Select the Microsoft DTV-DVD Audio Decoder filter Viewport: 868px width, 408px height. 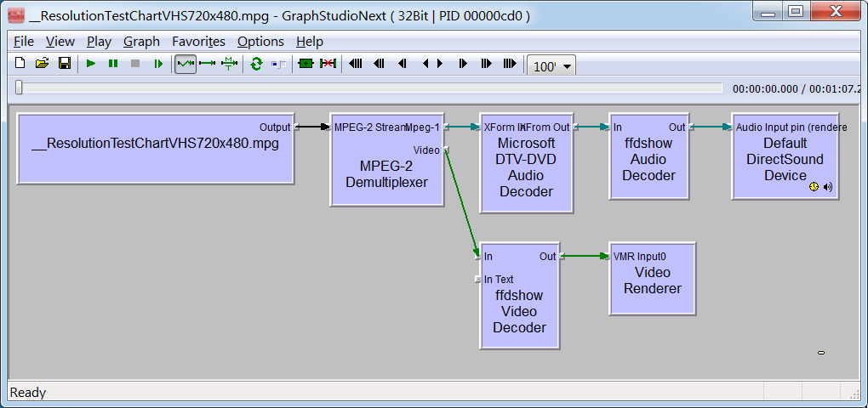[x=526, y=163]
